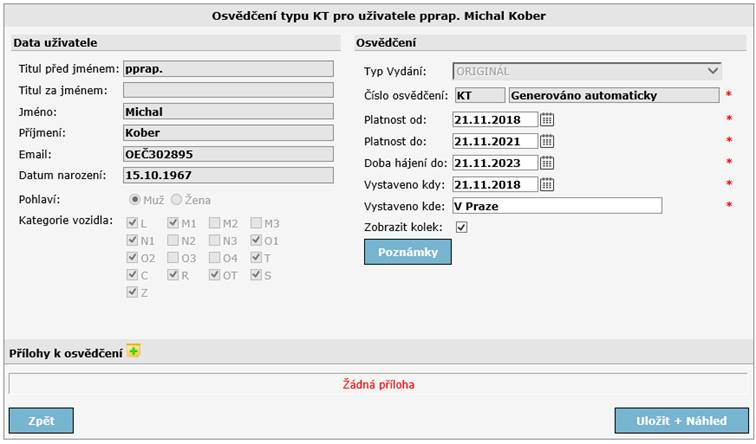Open calendar picker for Vystaveno kdy
Screen dimensions: 756x444
tap(547, 184)
